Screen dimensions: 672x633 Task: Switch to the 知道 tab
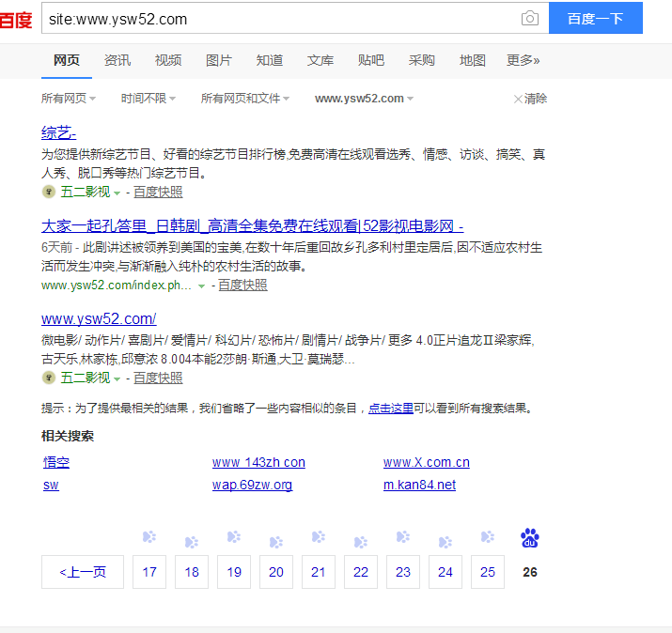point(270,60)
